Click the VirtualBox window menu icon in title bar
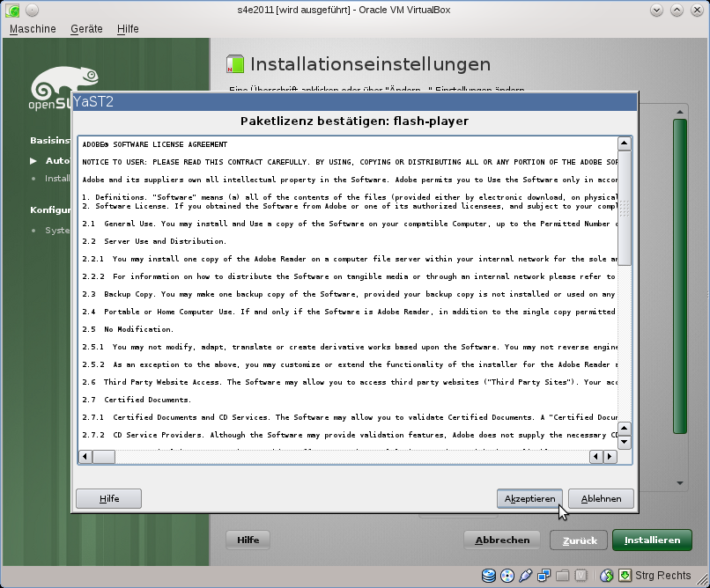Viewport: 710px width, 588px height. (12, 10)
